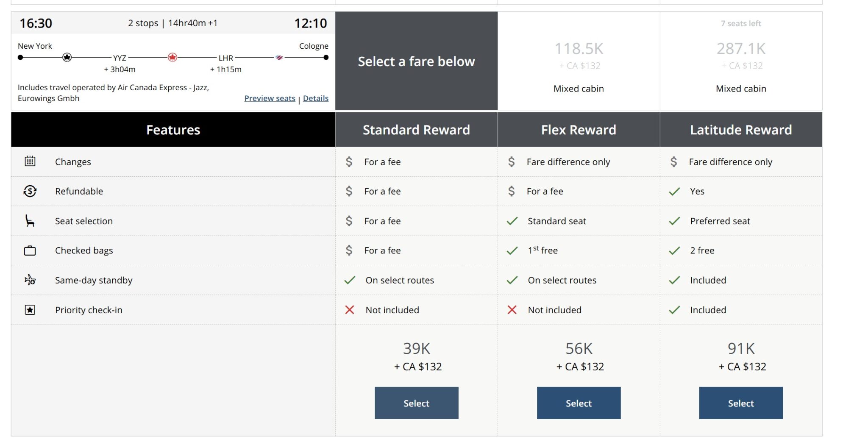This screenshot has width=868, height=442.
Task: Click the Refundable dollar-arrow icon
Action: pyautogui.click(x=30, y=191)
